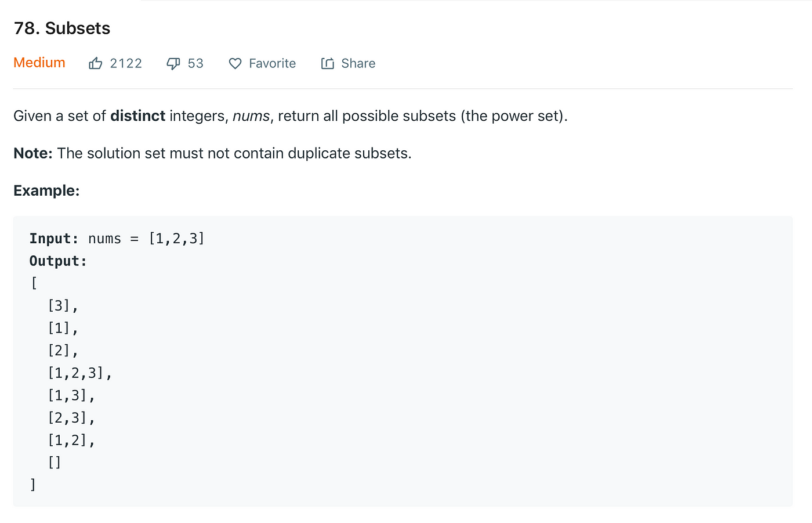This screenshot has width=812, height=523.
Task: Click the [1,2,3] subset line in output
Action: point(80,373)
